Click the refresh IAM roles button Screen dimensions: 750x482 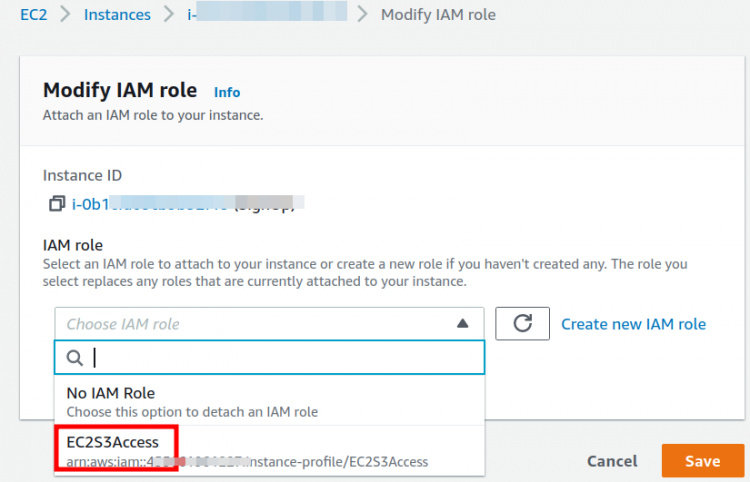(x=522, y=324)
